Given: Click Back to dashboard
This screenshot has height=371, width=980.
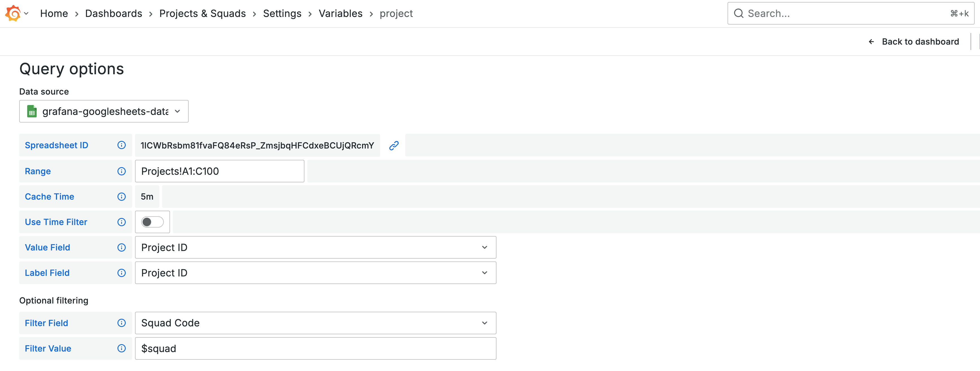Looking at the screenshot, I should point(920,42).
